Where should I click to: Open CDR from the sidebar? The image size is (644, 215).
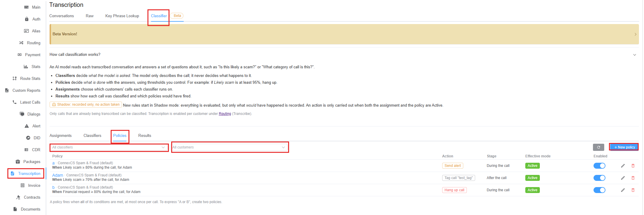click(x=32, y=150)
